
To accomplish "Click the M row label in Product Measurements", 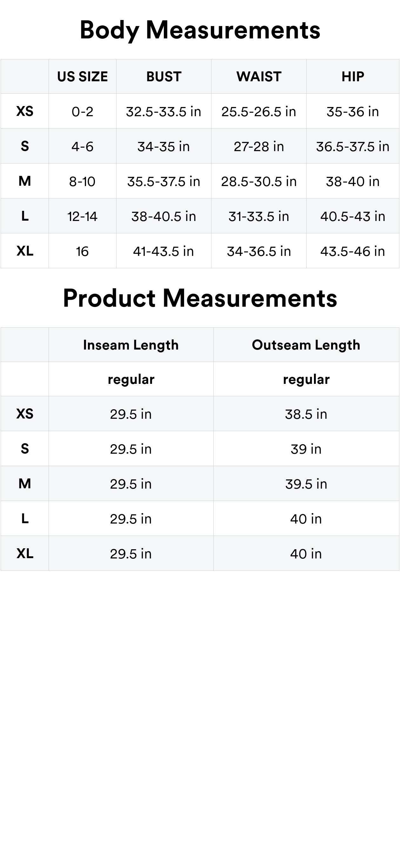I will (x=24, y=484).
